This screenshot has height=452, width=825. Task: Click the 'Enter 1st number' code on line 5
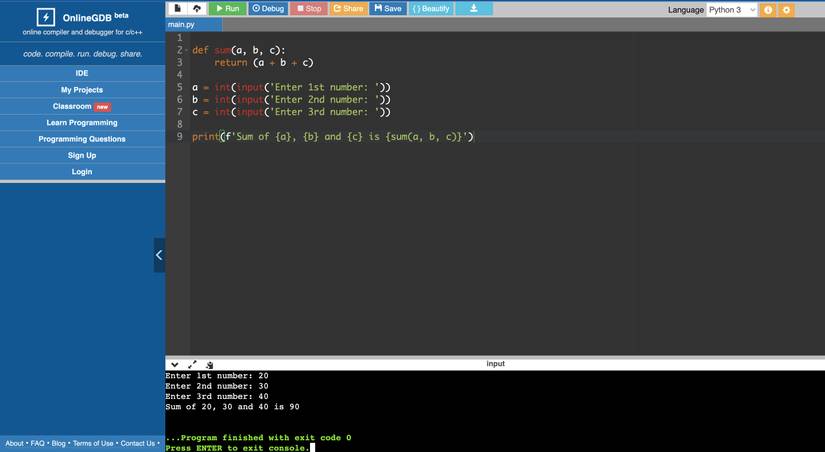click(291, 87)
